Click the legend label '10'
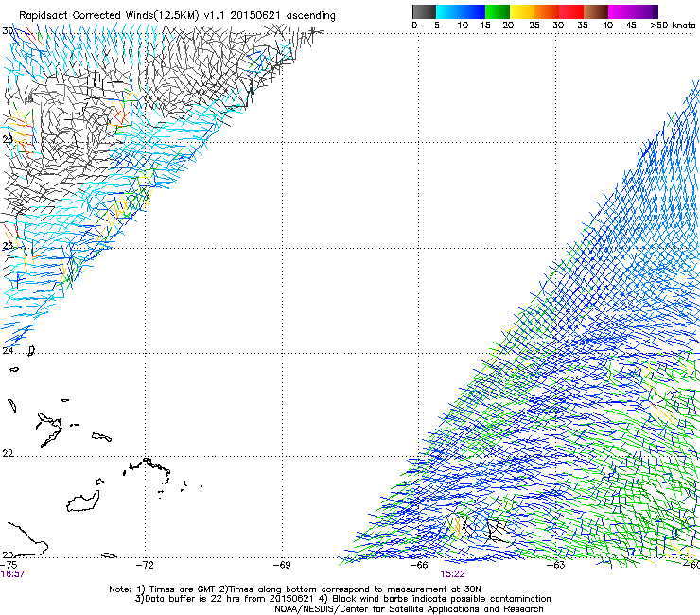 click(463, 26)
